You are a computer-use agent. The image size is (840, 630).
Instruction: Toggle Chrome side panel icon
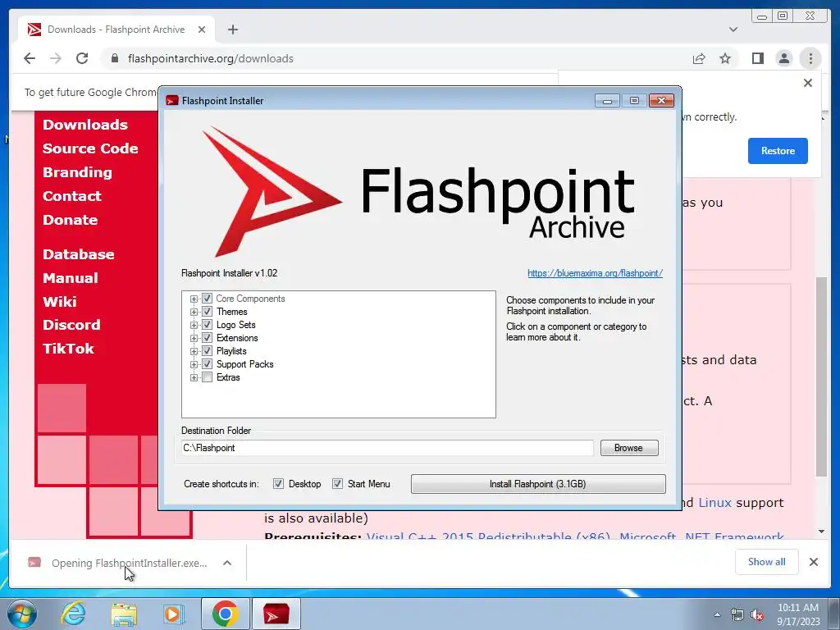(x=757, y=58)
